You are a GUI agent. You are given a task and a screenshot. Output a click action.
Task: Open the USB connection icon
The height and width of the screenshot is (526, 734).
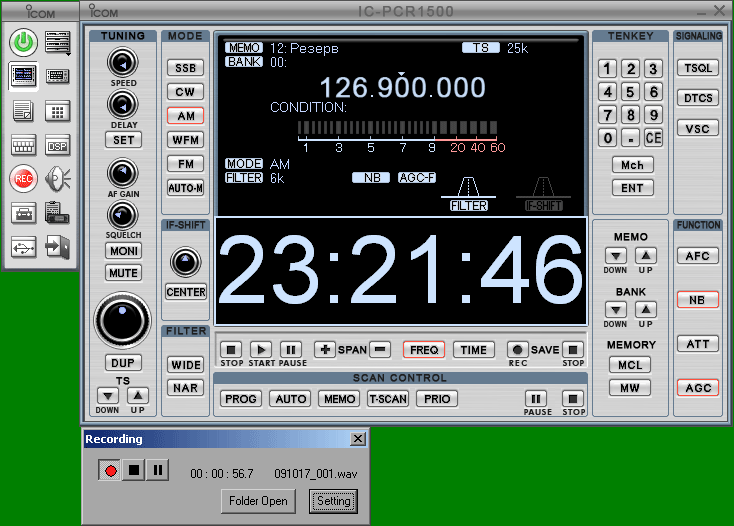(23, 247)
